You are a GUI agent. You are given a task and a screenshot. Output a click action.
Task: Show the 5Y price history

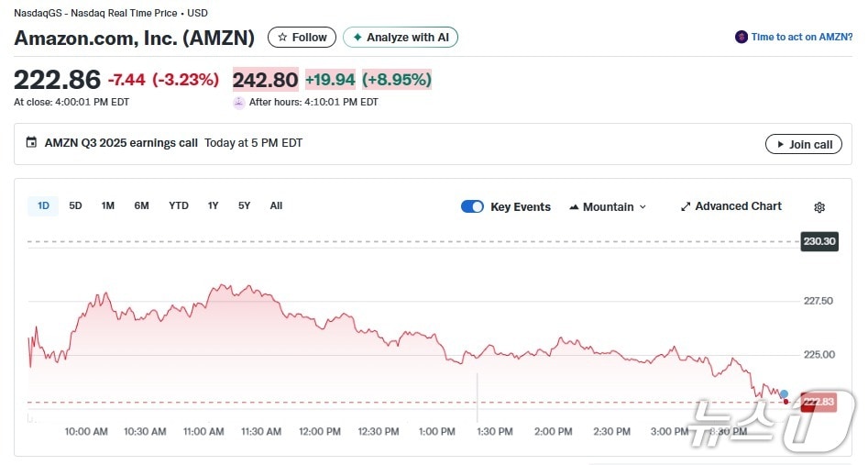[x=244, y=205]
